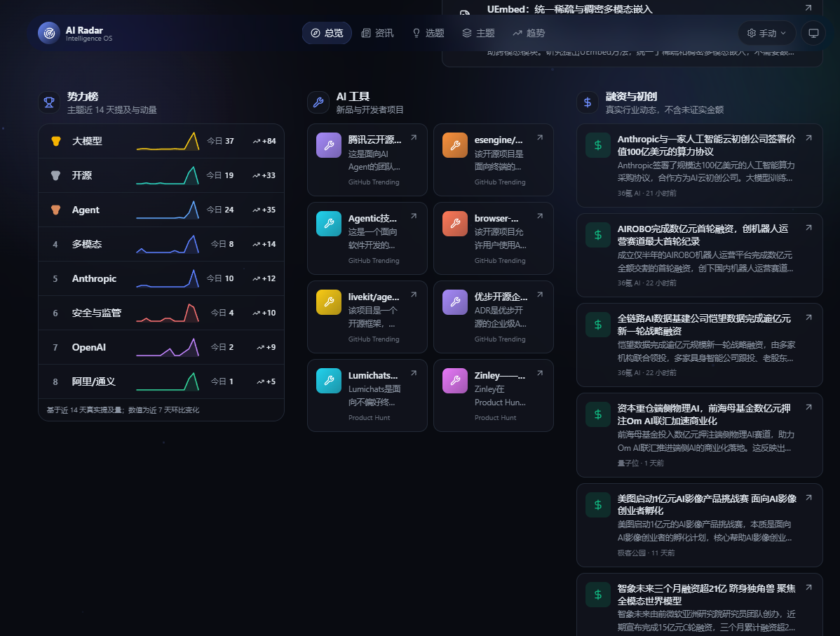The height and width of the screenshot is (636, 840).
Task: Click dollar icon on 智象未来 card
Action: (x=598, y=595)
